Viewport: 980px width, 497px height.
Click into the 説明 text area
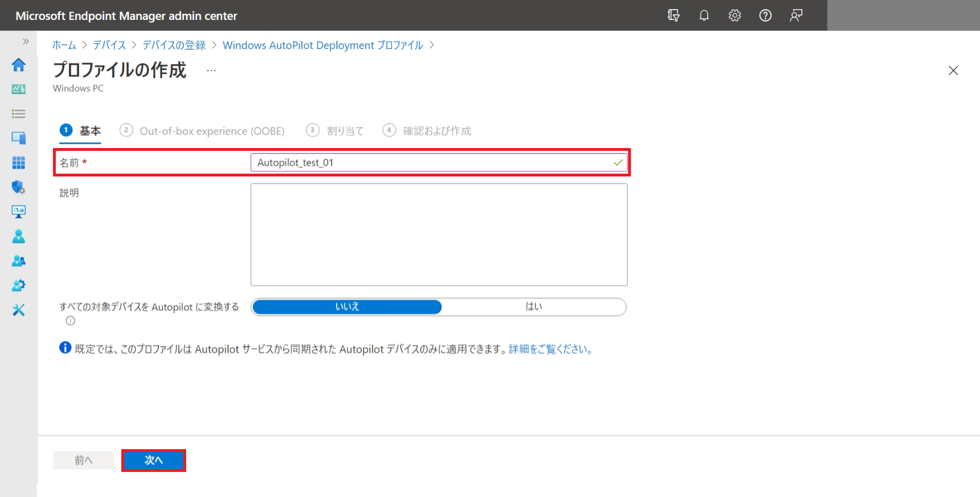[439, 235]
